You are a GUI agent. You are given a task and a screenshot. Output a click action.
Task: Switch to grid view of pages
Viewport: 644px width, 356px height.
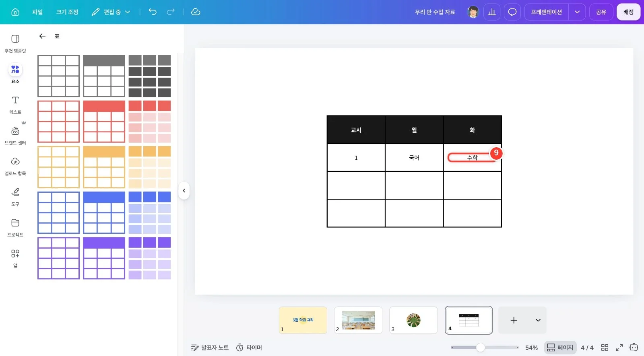pos(605,348)
